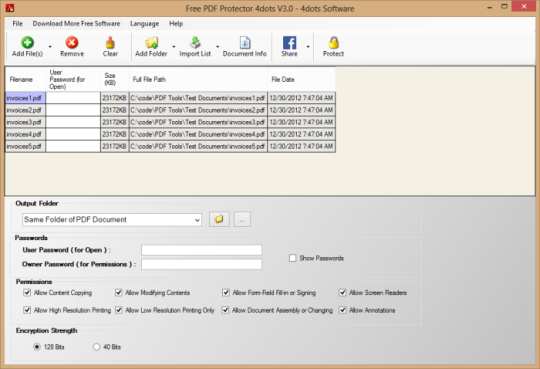Uncheck Allow Low Resolution Printing Only
The width and height of the screenshot is (540, 369).
coord(118,310)
